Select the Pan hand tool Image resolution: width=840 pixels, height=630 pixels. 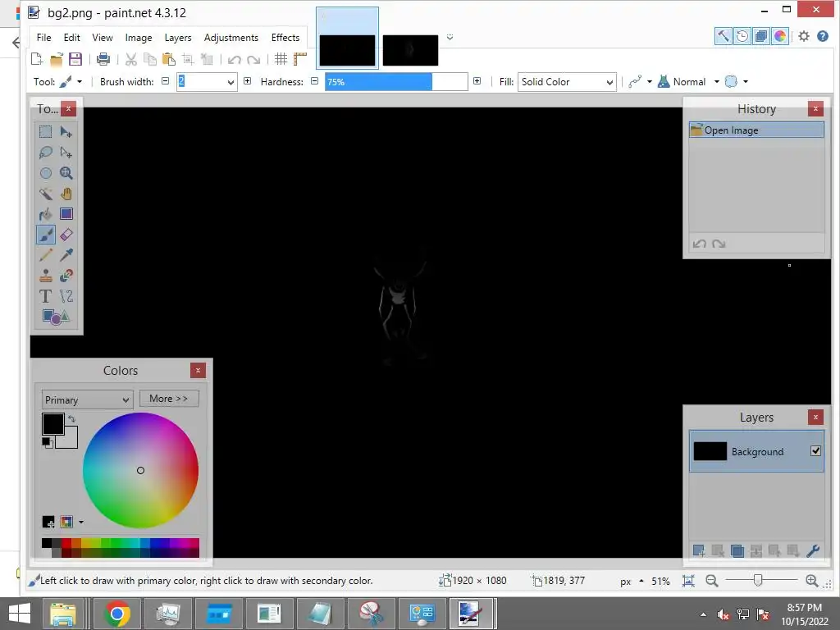pos(66,194)
